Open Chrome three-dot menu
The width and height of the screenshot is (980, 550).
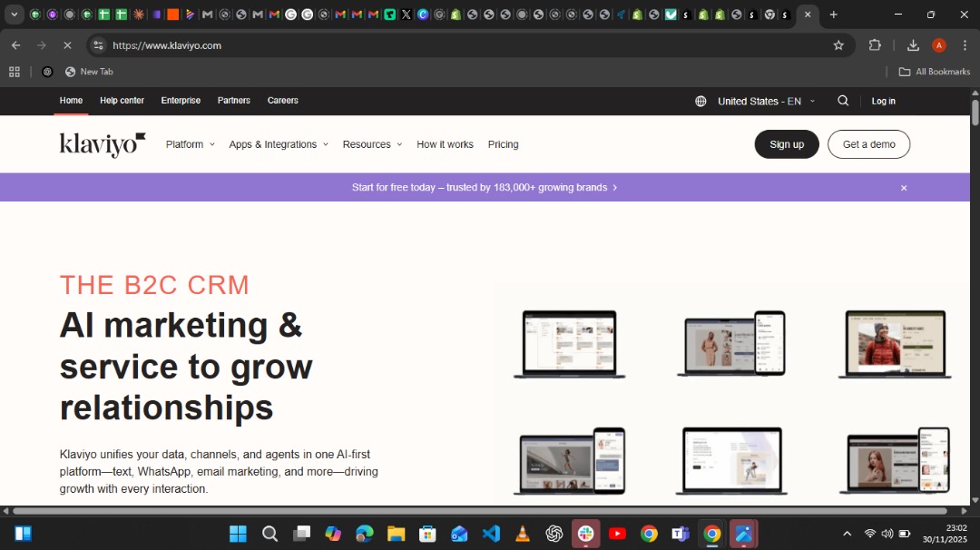tap(965, 45)
